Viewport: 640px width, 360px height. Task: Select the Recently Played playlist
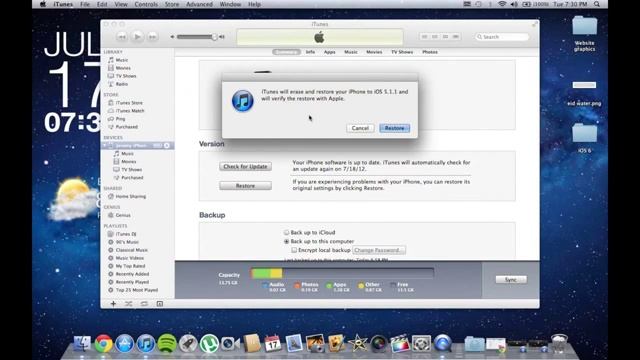(x=132, y=282)
